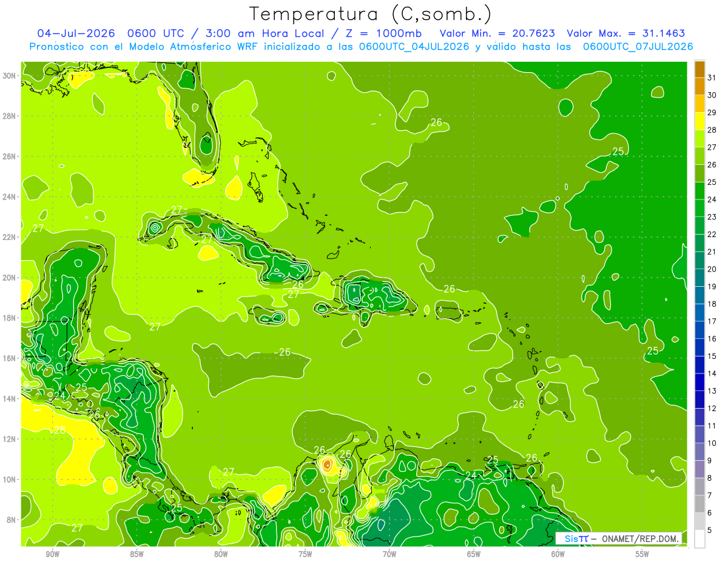Image resolution: width=728 pixels, height=562 pixels.
Task: Select 'Valor Min. = 20.7623' in header
Action: [497, 33]
